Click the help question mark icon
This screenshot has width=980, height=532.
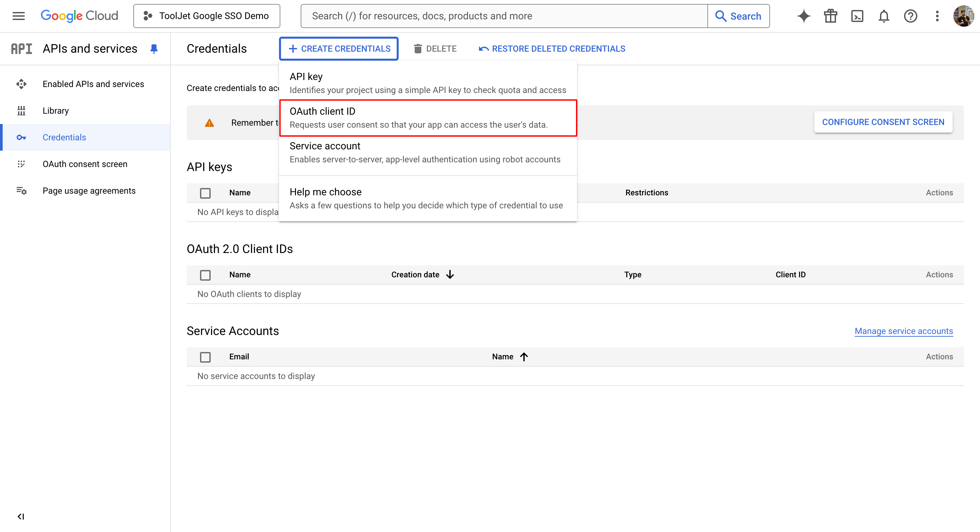tap(910, 16)
